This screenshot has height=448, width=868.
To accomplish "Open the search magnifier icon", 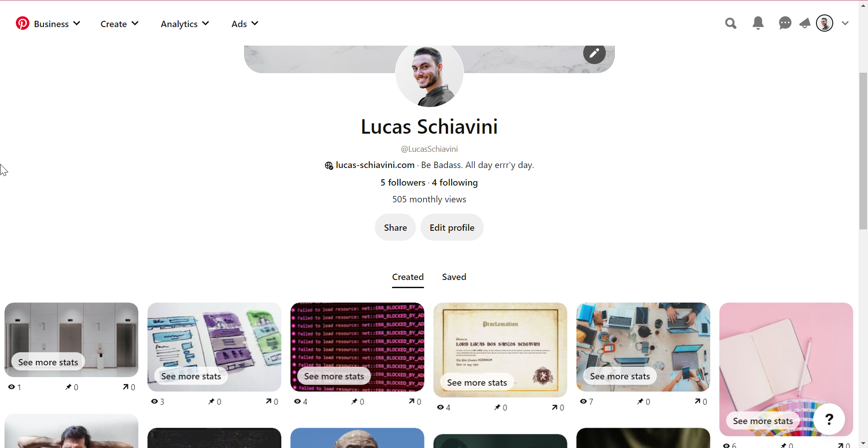I will [731, 23].
